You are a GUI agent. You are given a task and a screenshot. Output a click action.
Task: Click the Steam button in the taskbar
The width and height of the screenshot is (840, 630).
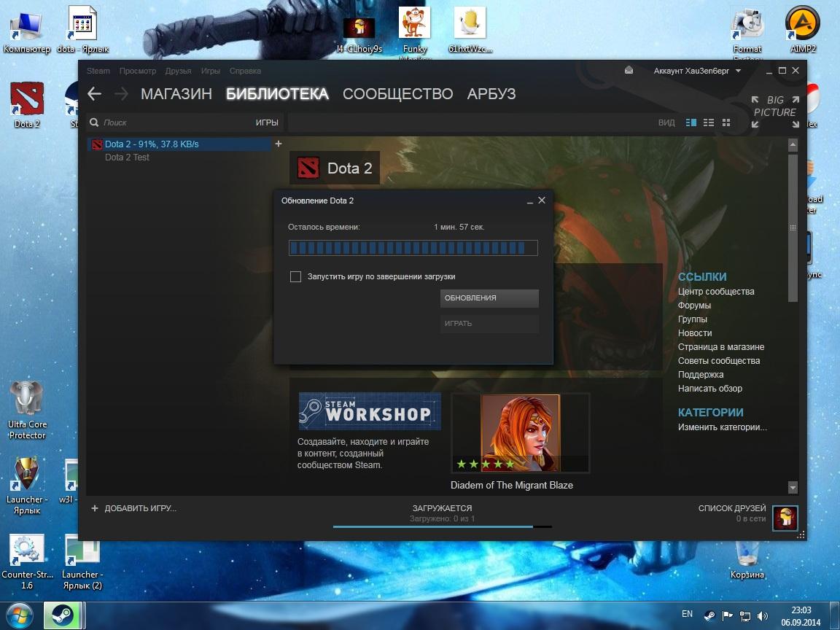click(x=62, y=615)
